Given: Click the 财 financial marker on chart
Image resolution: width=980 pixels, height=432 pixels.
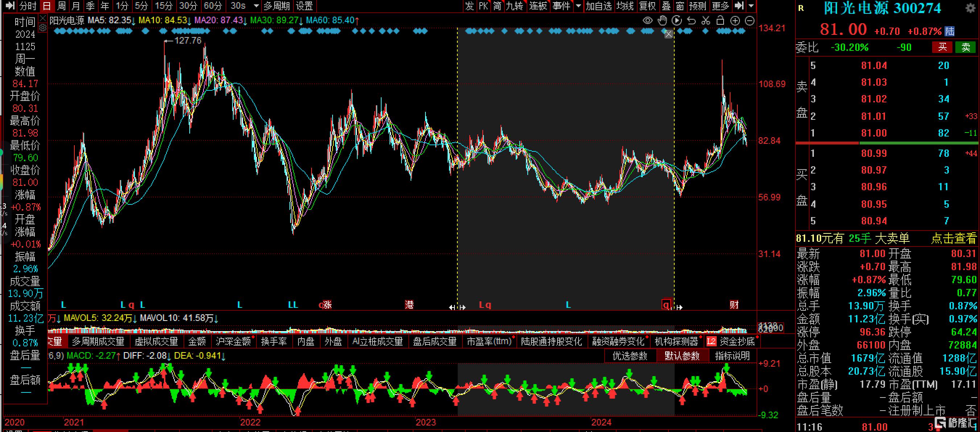Looking at the screenshot, I should tap(734, 305).
